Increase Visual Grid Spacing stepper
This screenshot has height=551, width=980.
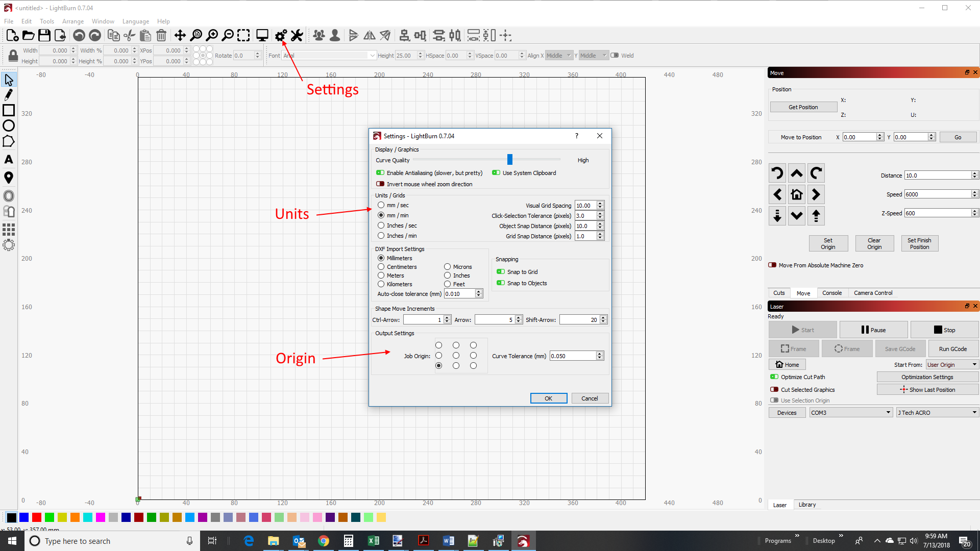point(600,204)
